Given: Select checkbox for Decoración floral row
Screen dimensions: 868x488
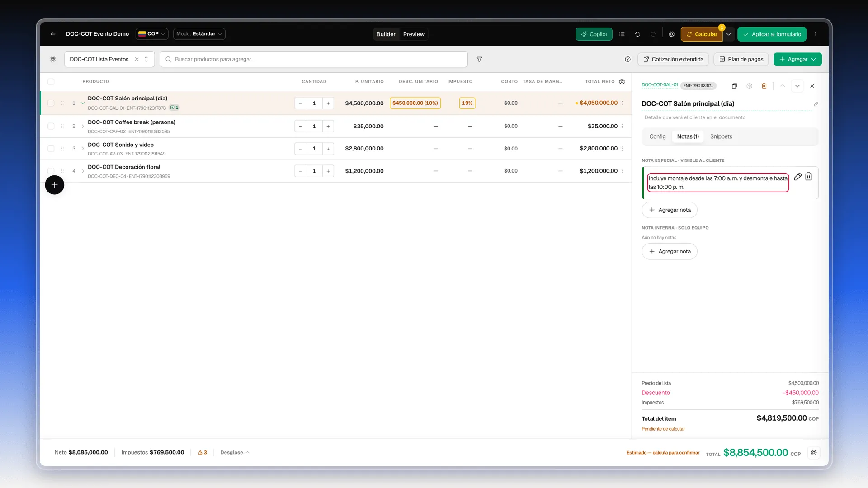Looking at the screenshot, I should [x=51, y=171].
